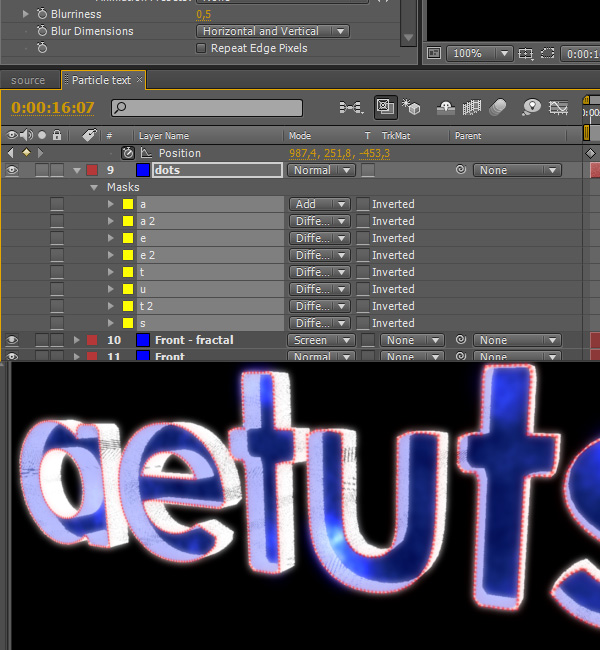The image size is (600, 650).
Task: Expand mask t 2 properties
Action: 110,306
